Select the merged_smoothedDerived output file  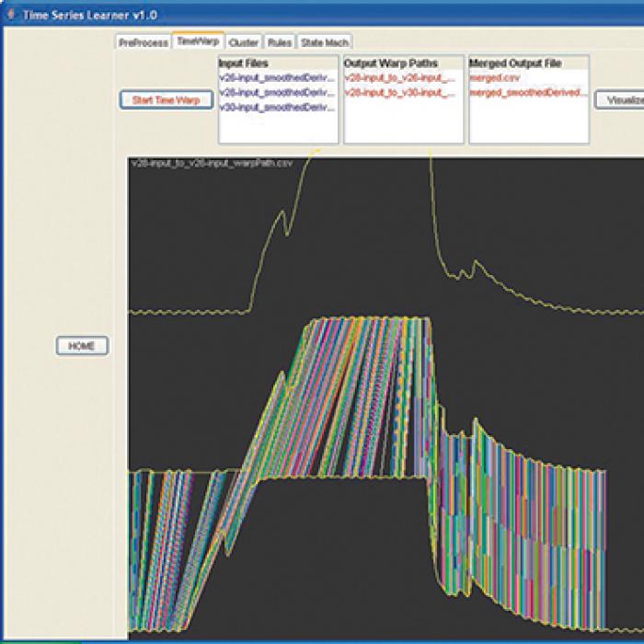coord(526,93)
